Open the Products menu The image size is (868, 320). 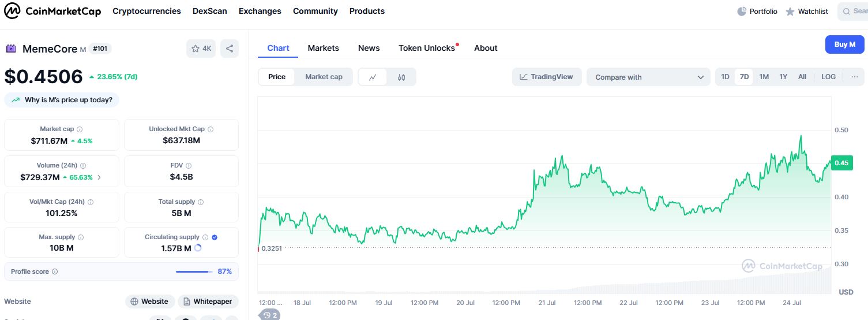click(367, 11)
